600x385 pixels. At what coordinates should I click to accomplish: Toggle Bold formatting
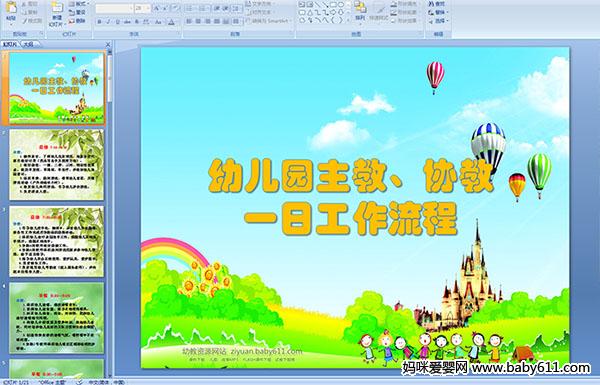(99, 22)
